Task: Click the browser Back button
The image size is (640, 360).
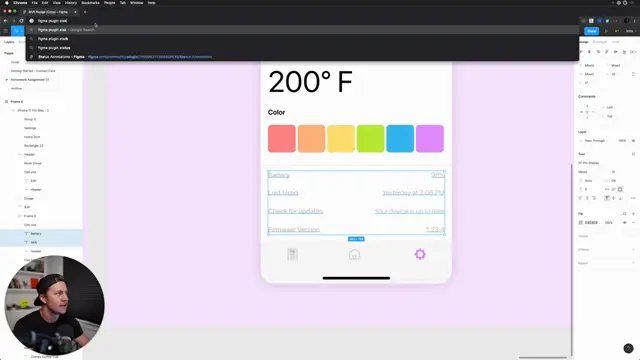Action: point(6,21)
